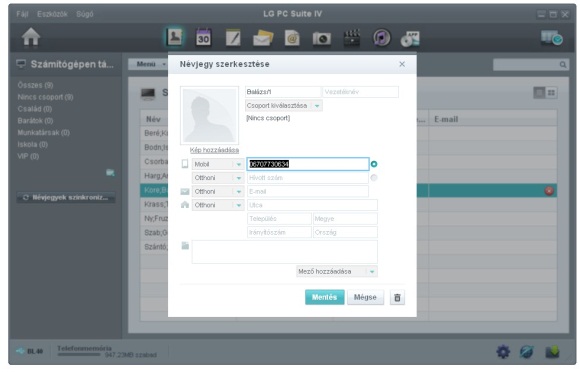Open Csoport kiválasztása dropdown
This screenshot has height=372, width=580.
(283, 105)
